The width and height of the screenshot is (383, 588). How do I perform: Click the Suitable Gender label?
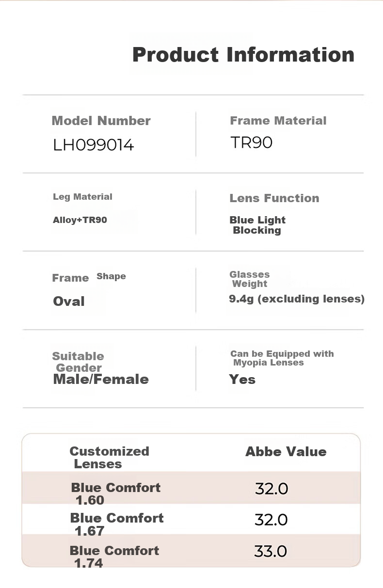(78, 362)
